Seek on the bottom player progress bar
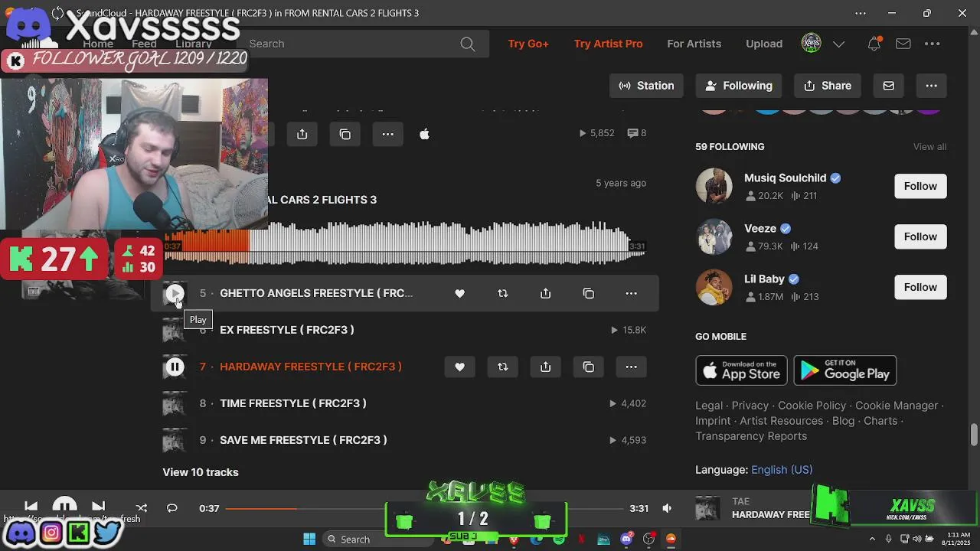 coord(423,508)
